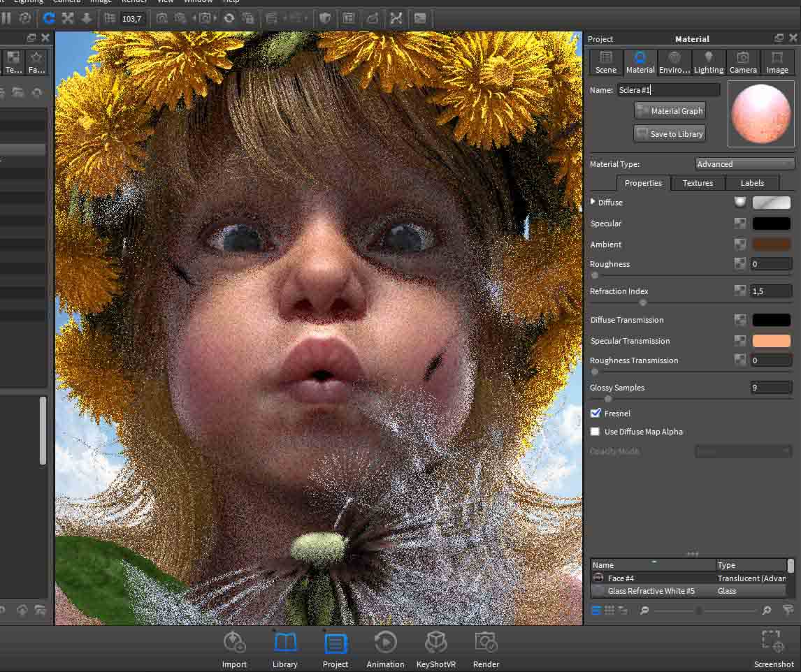Open the Scene tab
Image resolution: width=801 pixels, height=672 pixels.
coord(606,62)
